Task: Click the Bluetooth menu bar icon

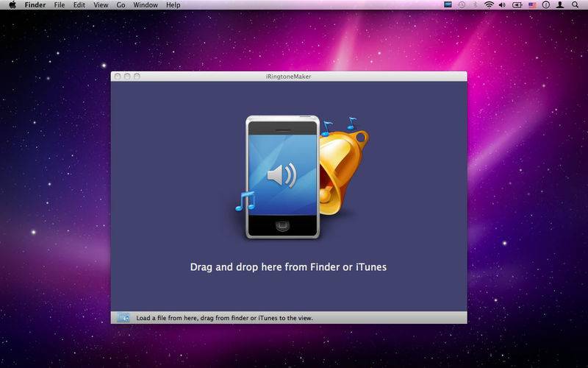Action: point(475,5)
